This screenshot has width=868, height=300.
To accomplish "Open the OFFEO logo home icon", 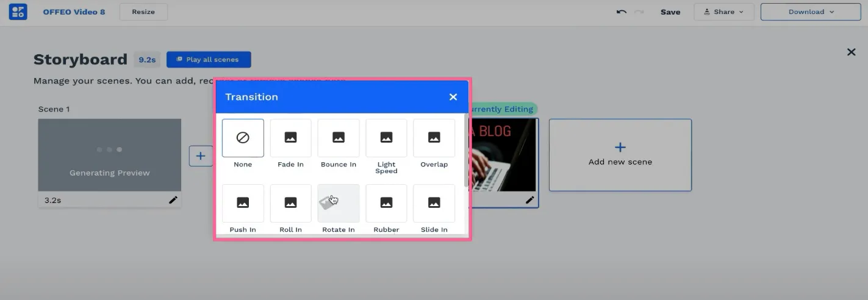I will (x=18, y=12).
